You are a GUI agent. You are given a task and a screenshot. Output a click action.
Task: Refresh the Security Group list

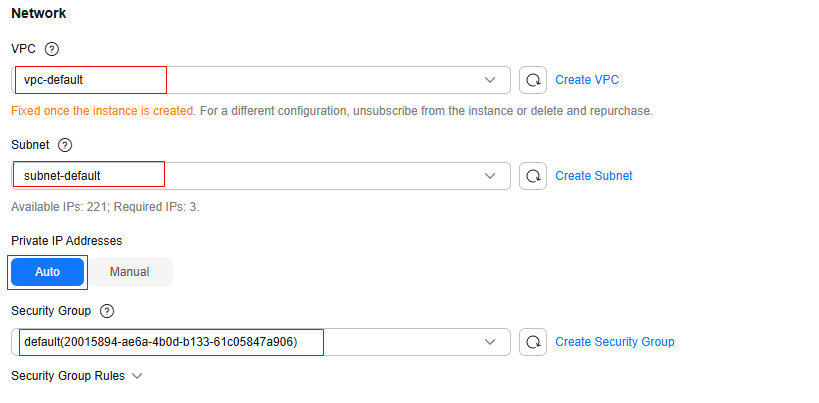point(533,342)
